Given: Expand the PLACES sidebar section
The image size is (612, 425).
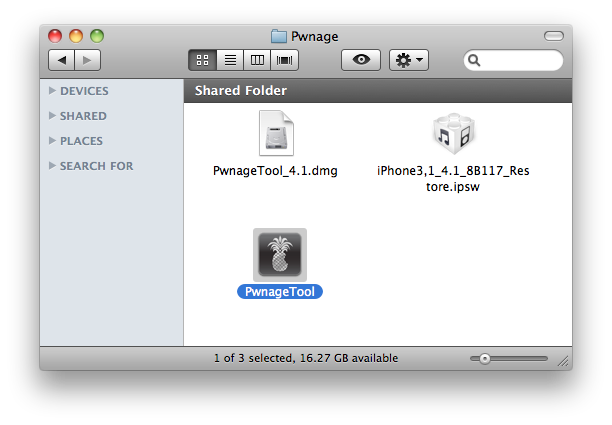Looking at the screenshot, I should tap(52, 140).
